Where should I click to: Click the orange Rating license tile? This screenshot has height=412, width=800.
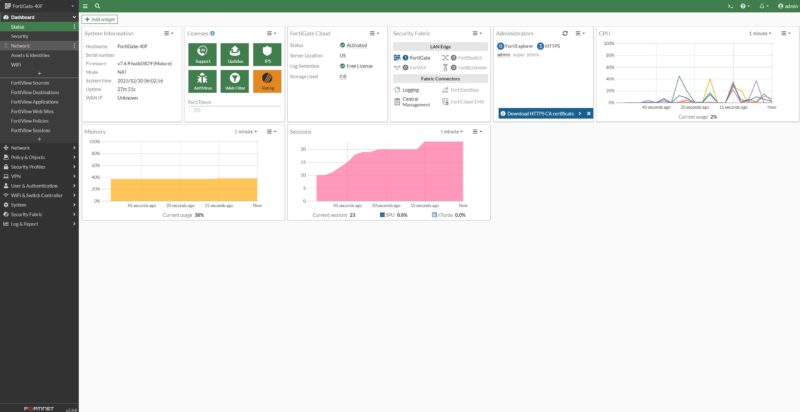coord(267,81)
